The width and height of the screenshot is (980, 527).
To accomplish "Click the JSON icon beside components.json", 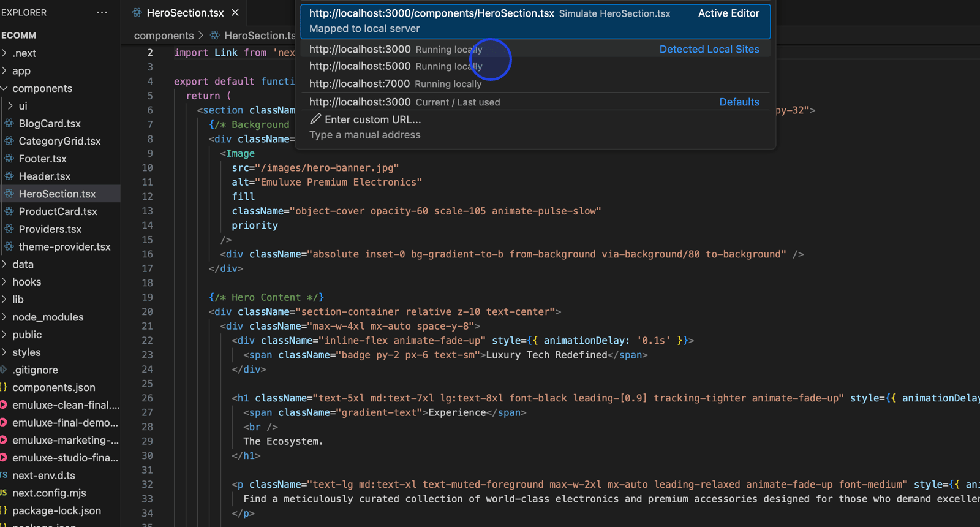I will click(x=4, y=387).
